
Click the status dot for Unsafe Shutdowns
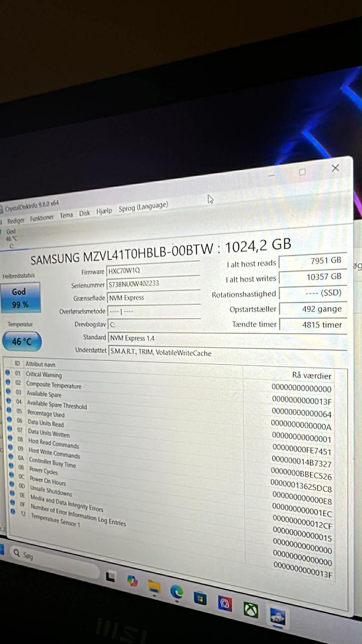(12, 484)
